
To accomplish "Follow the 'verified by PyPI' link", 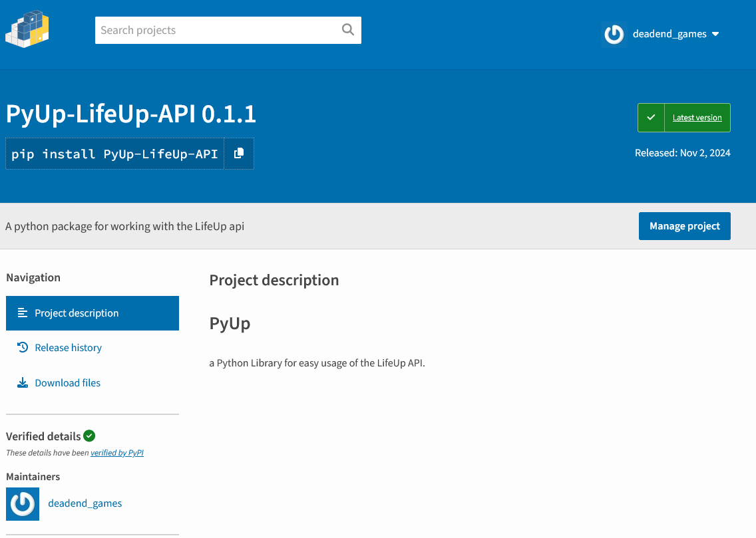I will [117, 453].
